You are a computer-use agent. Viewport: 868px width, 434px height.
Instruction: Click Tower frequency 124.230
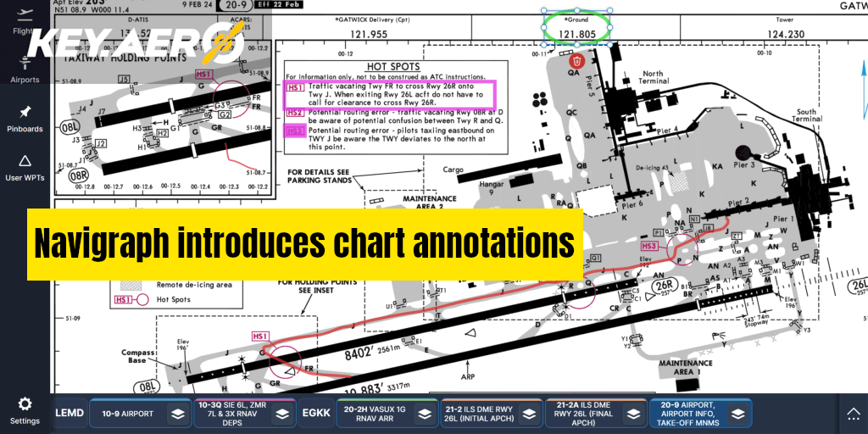click(786, 34)
